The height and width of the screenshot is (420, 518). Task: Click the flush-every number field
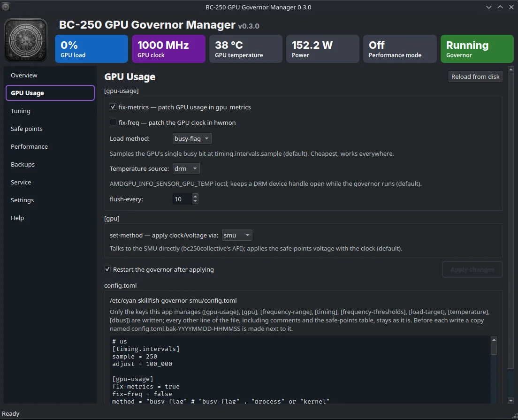pyautogui.click(x=183, y=199)
